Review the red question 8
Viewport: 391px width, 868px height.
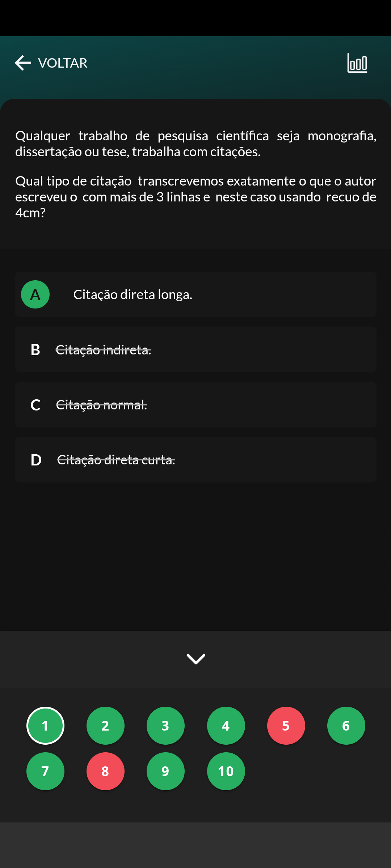point(105,771)
